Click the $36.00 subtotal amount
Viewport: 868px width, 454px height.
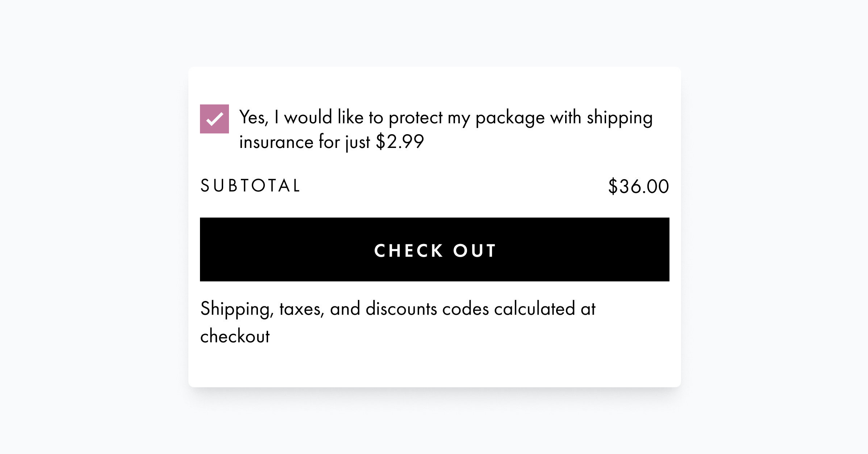(638, 186)
